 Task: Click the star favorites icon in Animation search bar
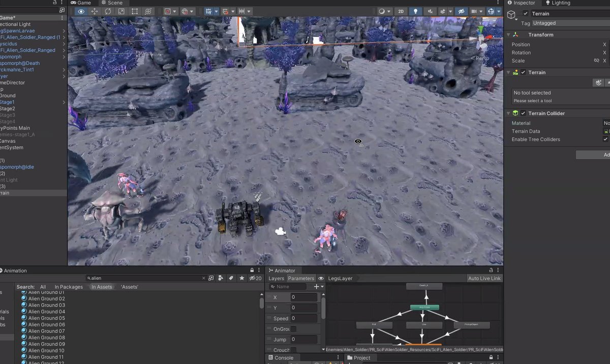(x=241, y=278)
